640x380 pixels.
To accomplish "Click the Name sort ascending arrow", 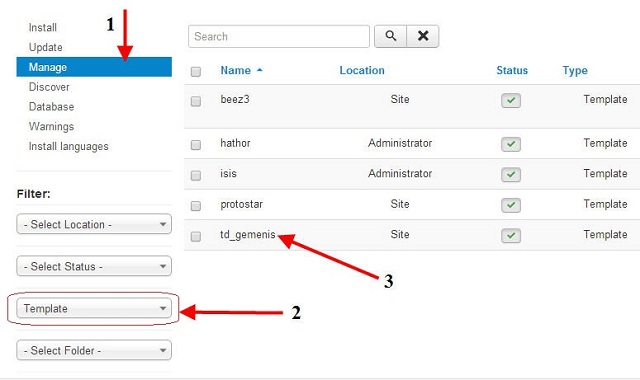I will (x=260, y=70).
